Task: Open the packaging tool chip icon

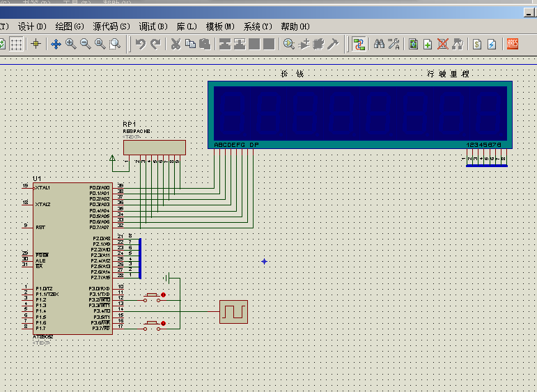Action: (x=318, y=44)
